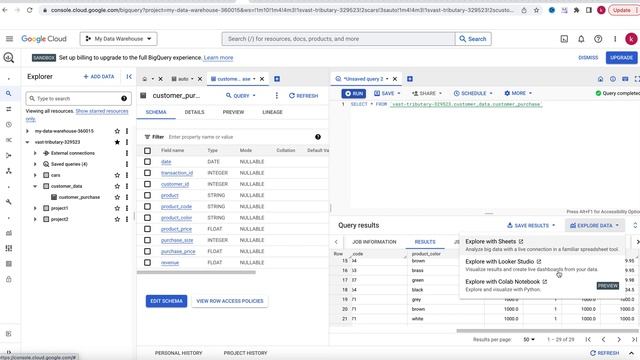Open the Save Results dropdown

[531, 225]
